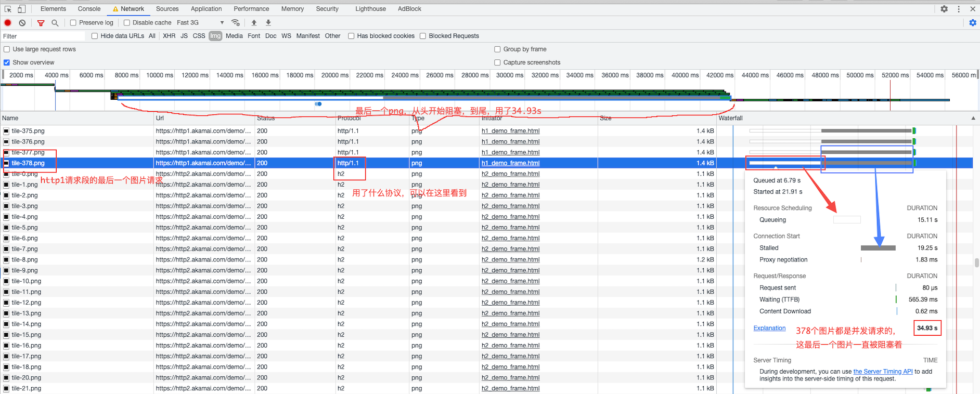980x394 pixels.
Task: Open the Performance tab
Action: [251, 9]
